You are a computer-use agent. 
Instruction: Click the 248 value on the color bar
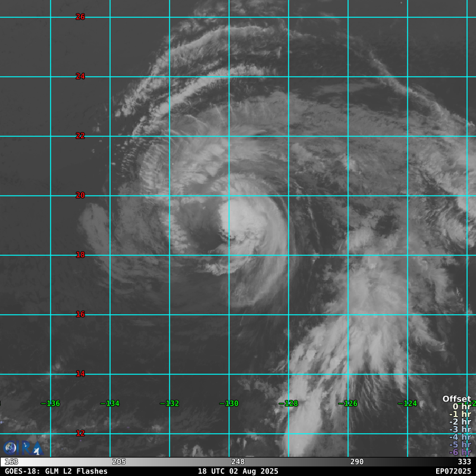click(x=237, y=462)
